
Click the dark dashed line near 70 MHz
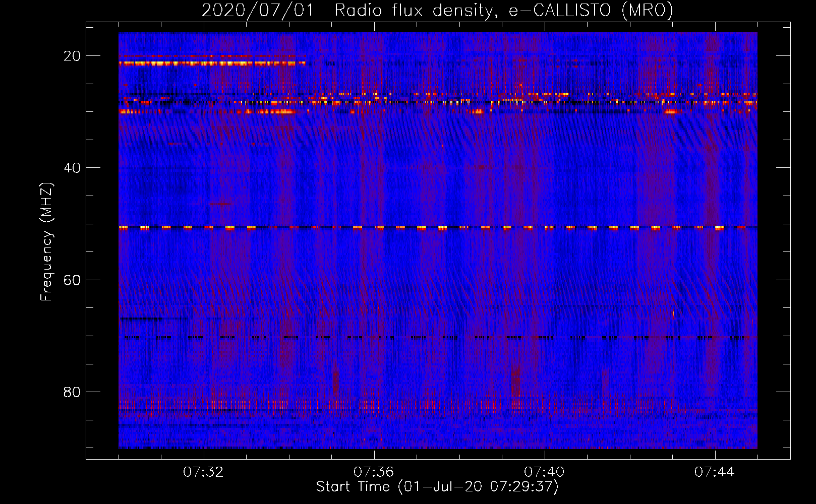[x=438, y=338]
